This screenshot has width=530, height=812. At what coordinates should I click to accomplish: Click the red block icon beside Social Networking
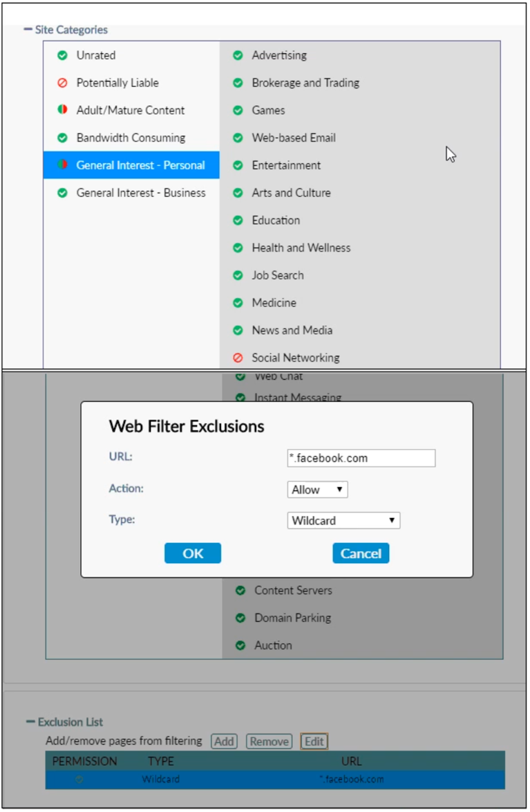(238, 358)
